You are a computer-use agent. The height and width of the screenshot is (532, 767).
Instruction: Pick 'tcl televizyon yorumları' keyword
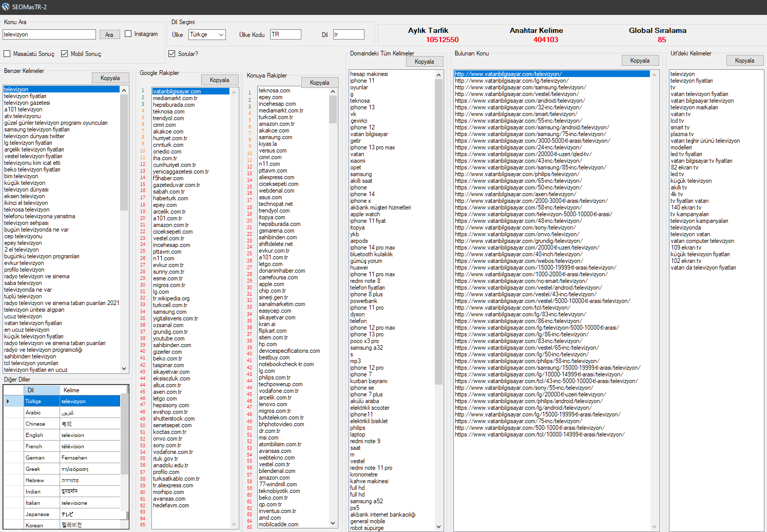(31, 363)
